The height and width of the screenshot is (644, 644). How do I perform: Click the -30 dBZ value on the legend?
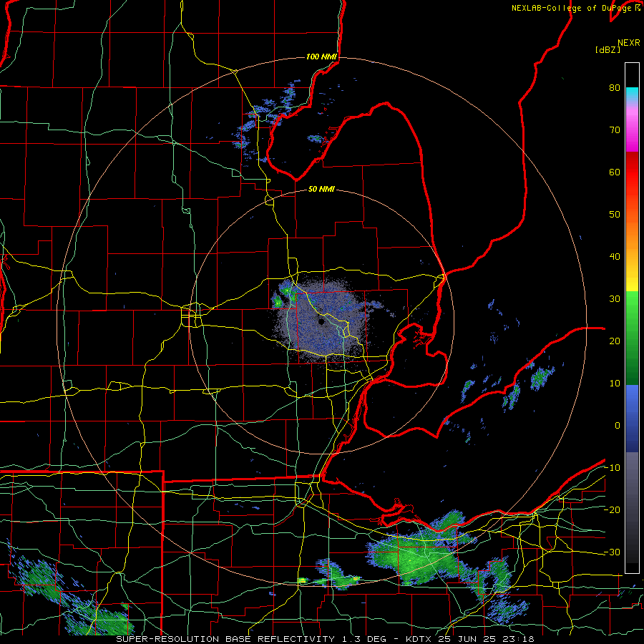coord(612,552)
